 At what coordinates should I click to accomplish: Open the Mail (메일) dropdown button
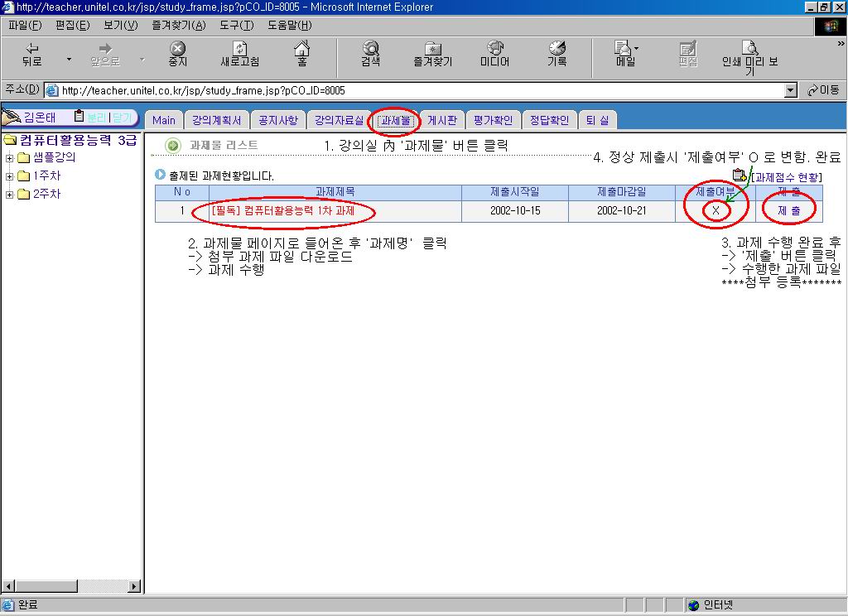pos(626,54)
